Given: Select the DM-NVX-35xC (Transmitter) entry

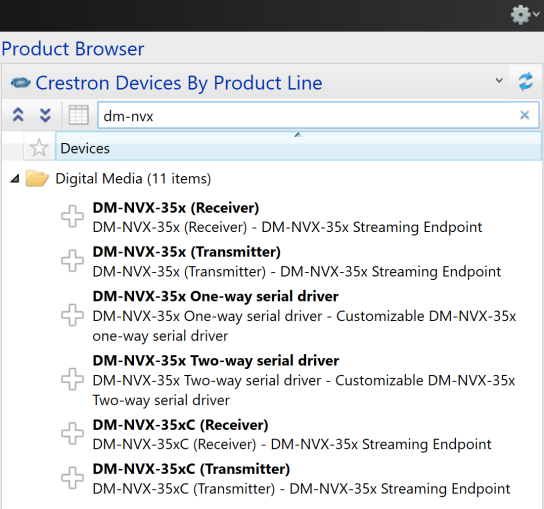Looking at the screenshot, I should click(301, 479).
